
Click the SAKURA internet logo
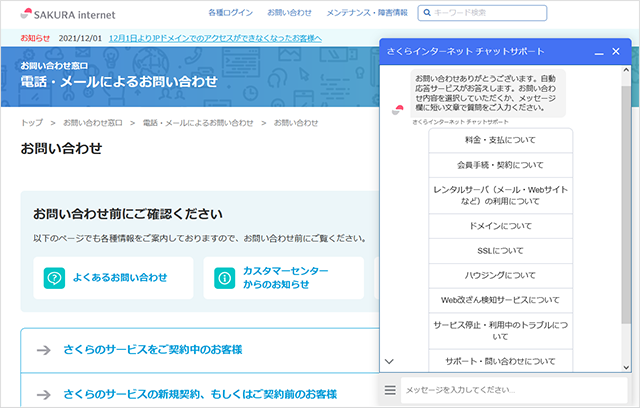(x=68, y=13)
